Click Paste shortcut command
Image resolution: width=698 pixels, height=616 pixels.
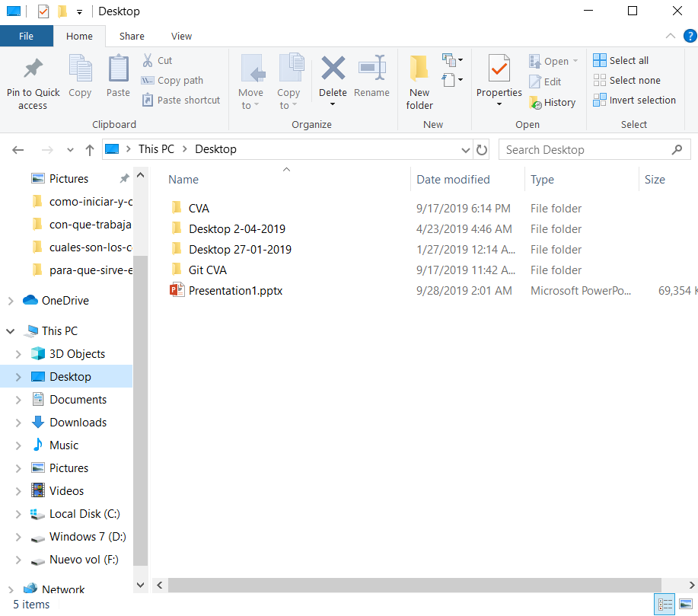pyautogui.click(x=180, y=100)
